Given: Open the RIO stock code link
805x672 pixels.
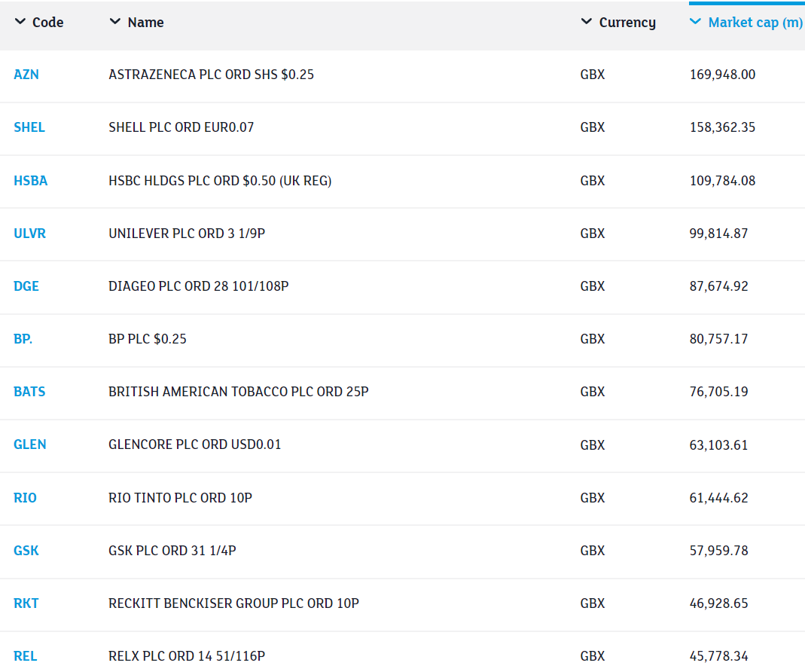Looking at the screenshot, I should [25, 498].
